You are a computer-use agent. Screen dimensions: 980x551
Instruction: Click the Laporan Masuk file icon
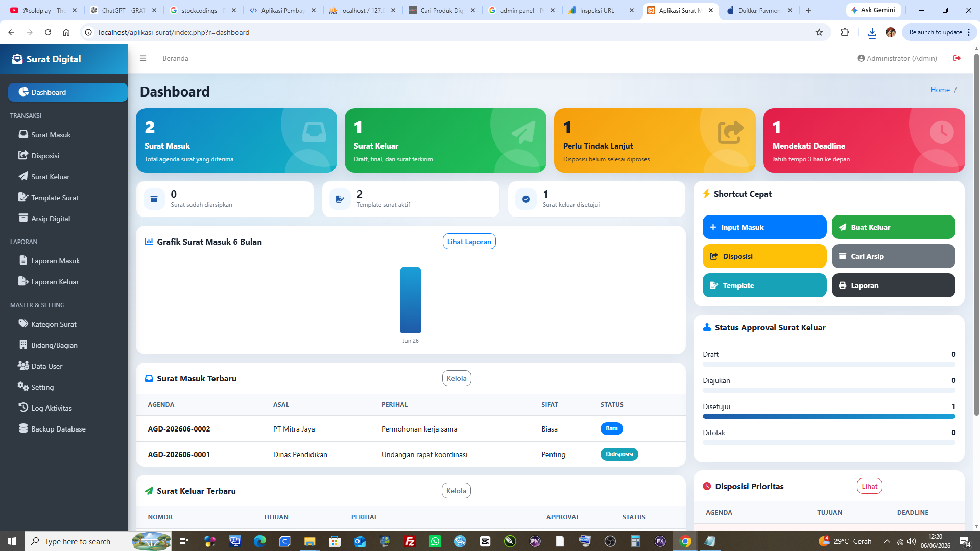(x=23, y=260)
